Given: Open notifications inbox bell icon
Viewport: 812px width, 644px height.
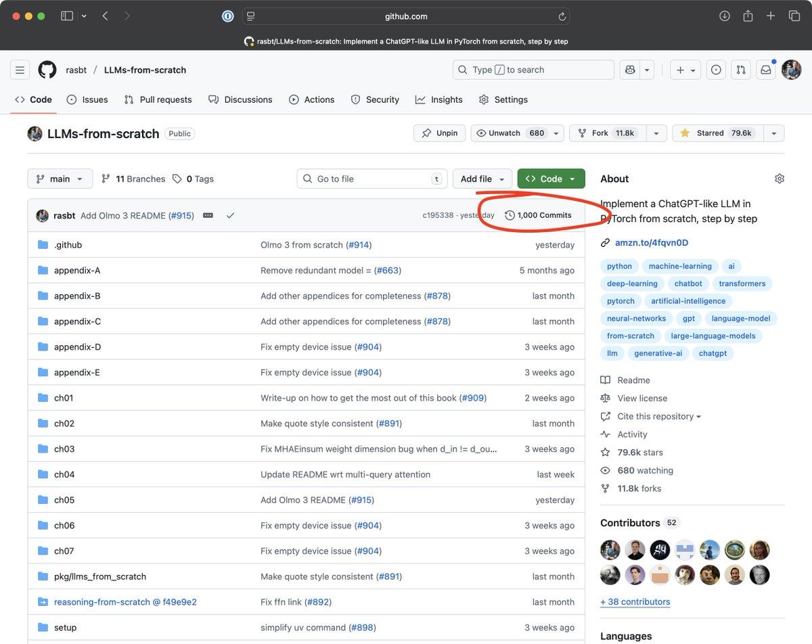Looking at the screenshot, I should [x=765, y=69].
